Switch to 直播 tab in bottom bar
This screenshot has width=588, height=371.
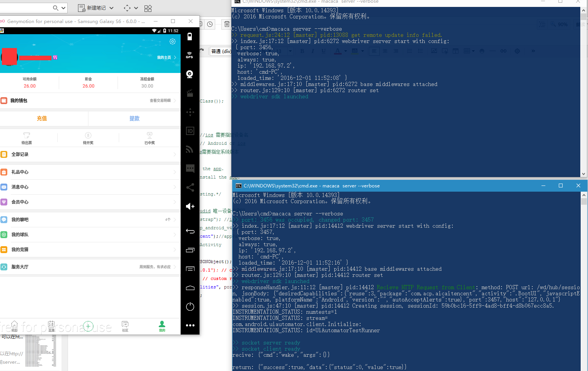pos(51,326)
